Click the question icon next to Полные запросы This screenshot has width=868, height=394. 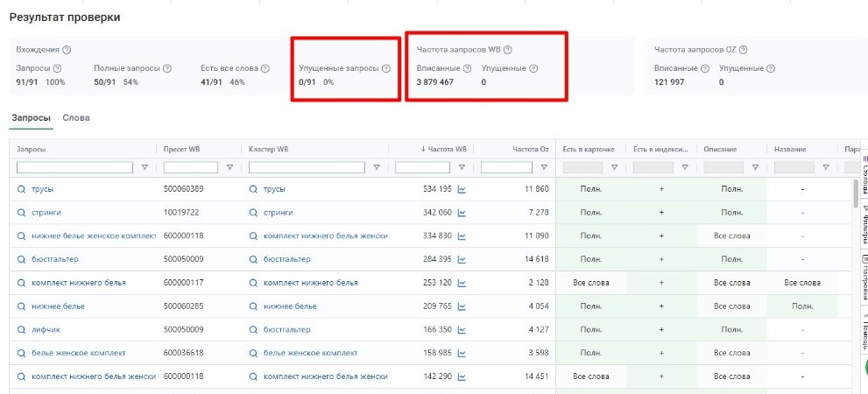[x=167, y=68]
